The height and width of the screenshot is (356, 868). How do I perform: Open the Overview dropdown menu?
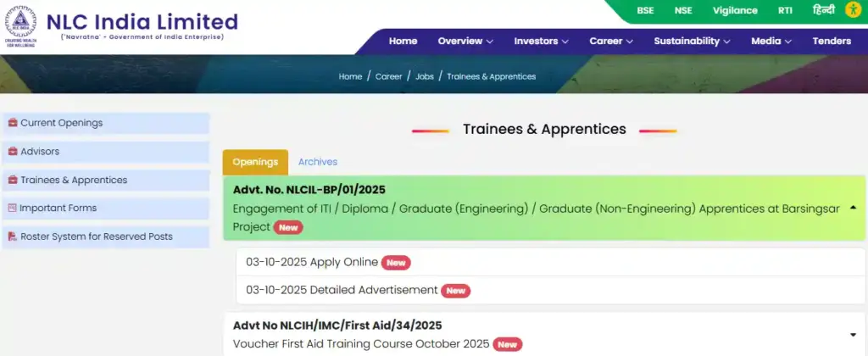click(x=465, y=41)
